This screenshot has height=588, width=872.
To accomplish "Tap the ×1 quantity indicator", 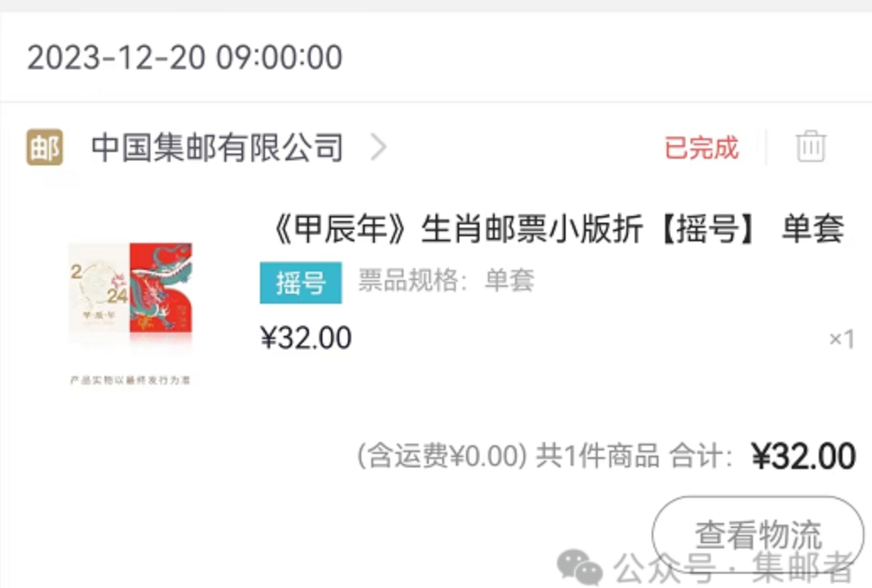I will (x=842, y=338).
